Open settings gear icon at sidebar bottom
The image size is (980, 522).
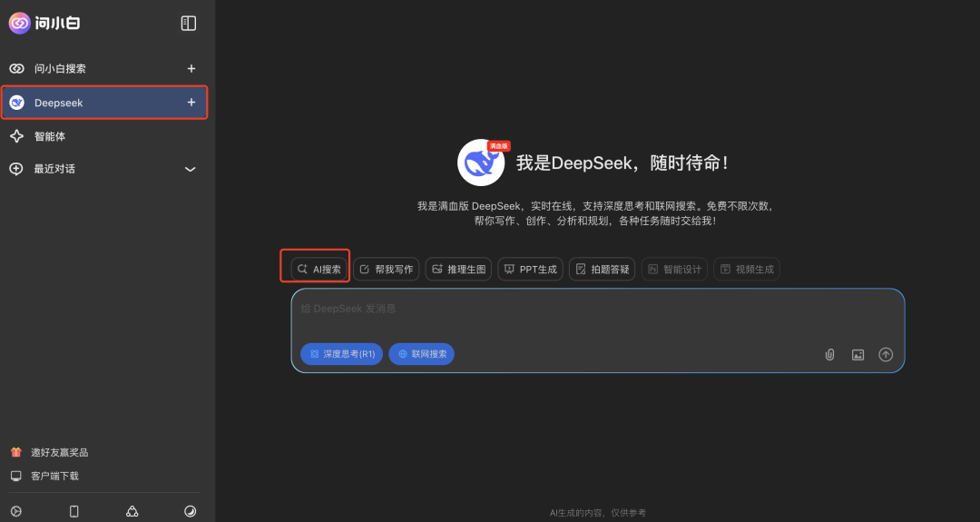(x=16, y=511)
